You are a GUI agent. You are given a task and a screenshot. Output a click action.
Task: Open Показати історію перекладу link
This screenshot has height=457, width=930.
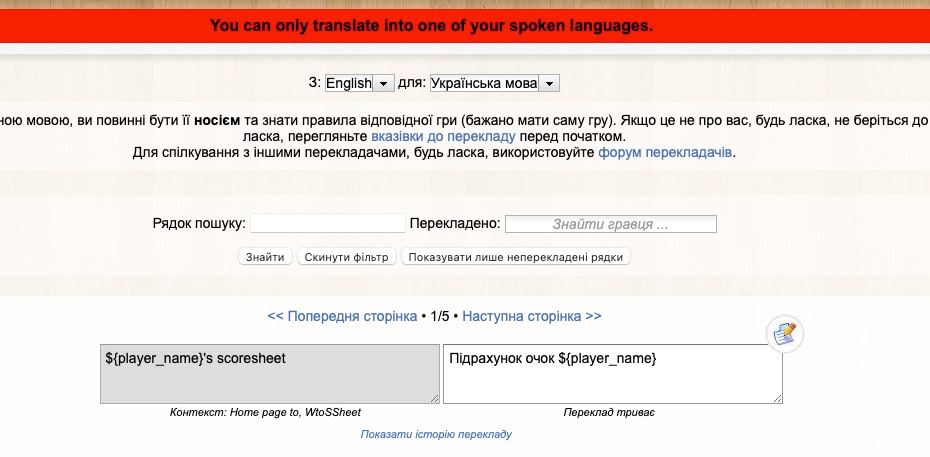pyautogui.click(x=436, y=434)
